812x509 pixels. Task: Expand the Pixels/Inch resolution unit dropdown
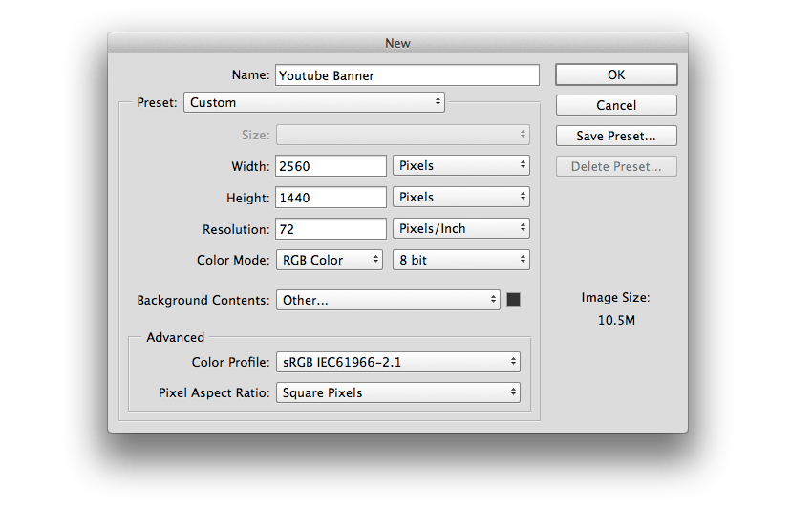[x=461, y=229]
